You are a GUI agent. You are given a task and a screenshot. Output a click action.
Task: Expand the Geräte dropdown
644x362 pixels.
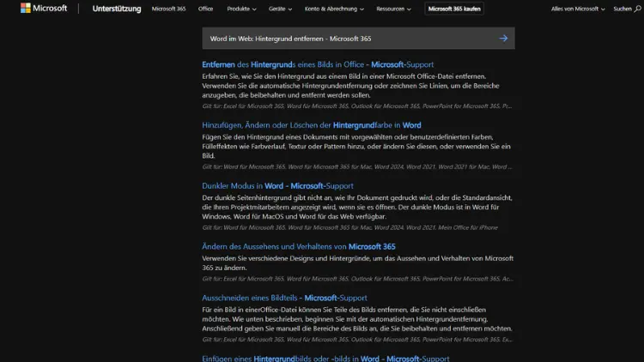(280, 9)
